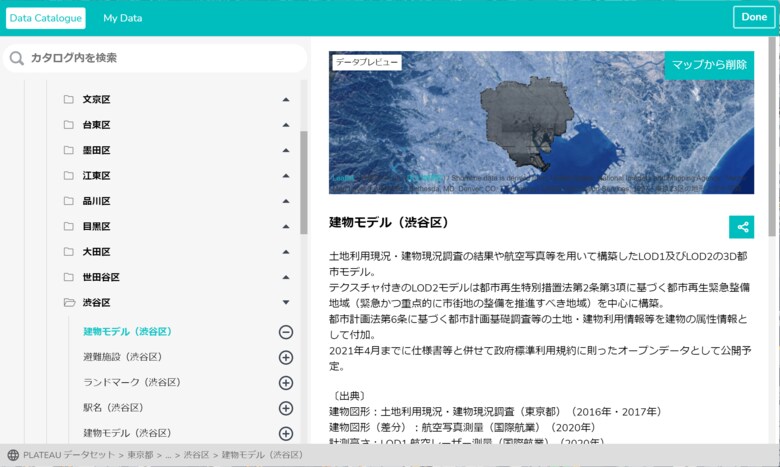Viewport: 780px width, 467px height.
Task: Click the bold 建物モデル(渋谷区) heading
Action: coord(389,222)
